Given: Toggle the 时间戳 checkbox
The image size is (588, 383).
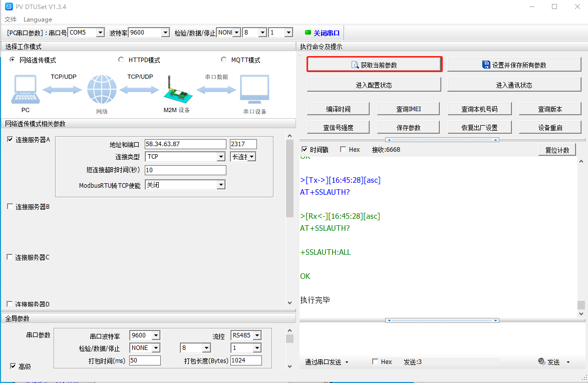Looking at the screenshot, I should 305,149.
